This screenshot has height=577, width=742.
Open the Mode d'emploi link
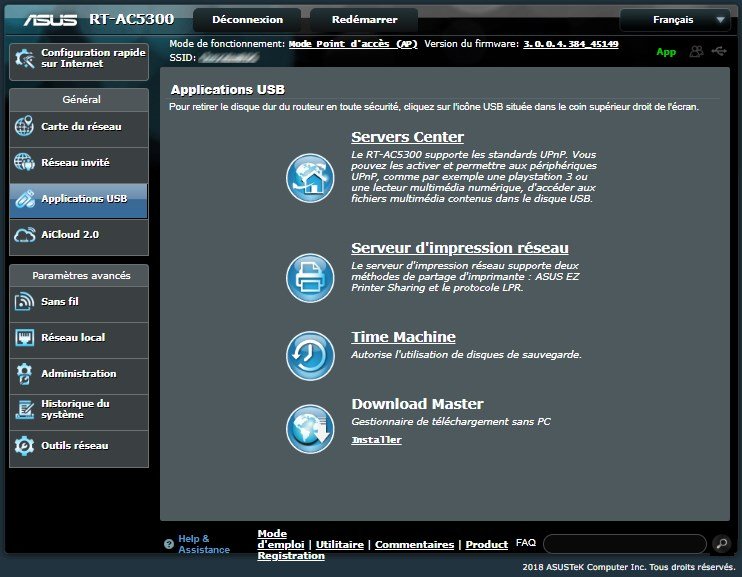(x=281, y=539)
